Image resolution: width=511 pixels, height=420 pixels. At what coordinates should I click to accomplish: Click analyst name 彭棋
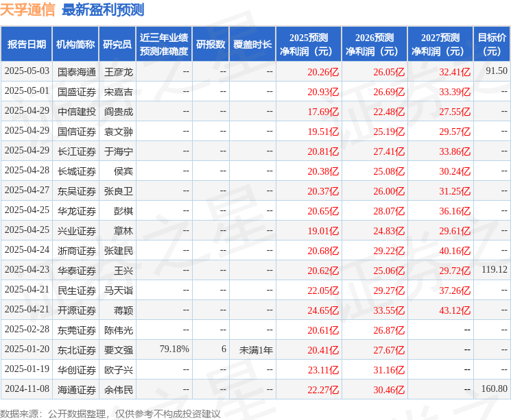coord(123,211)
